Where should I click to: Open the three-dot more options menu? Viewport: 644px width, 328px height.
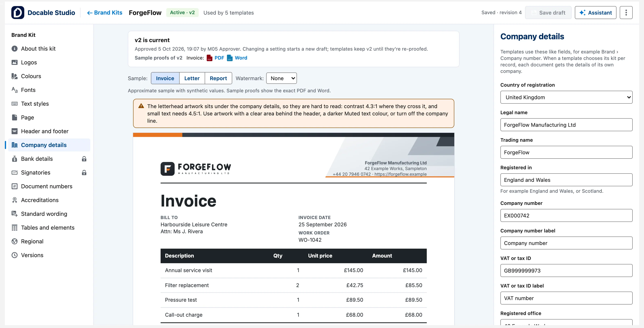click(626, 13)
